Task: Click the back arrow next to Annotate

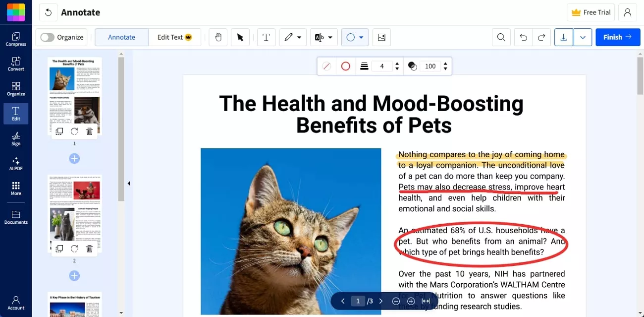Action: tap(48, 12)
